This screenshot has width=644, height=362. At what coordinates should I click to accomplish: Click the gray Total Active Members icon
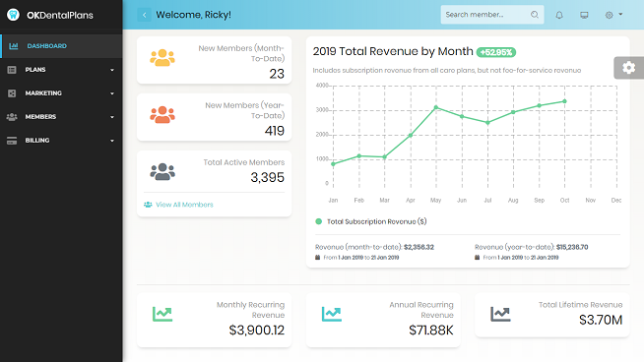tap(162, 172)
